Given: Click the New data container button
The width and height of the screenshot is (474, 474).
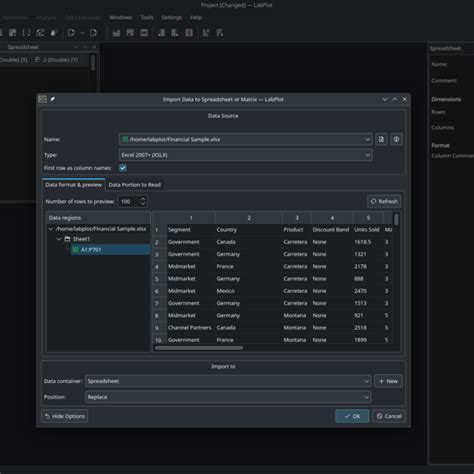Looking at the screenshot, I should 388,381.
